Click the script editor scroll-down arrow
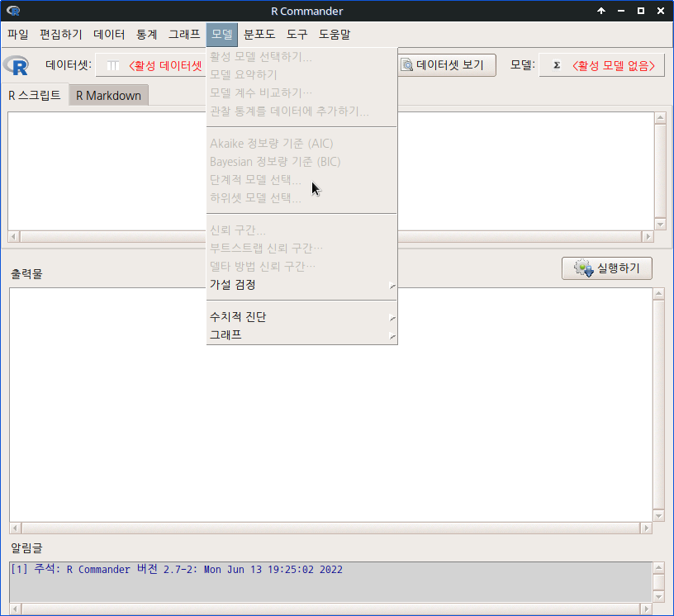674x616 pixels. [660, 224]
